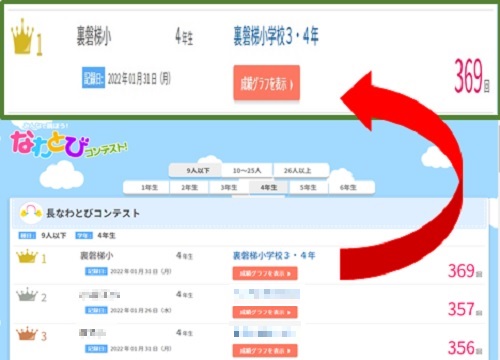This screenshot has width=500, height=360.
Task: Show score graph for the rank 3 entry
Action: [x=265, y=351]
